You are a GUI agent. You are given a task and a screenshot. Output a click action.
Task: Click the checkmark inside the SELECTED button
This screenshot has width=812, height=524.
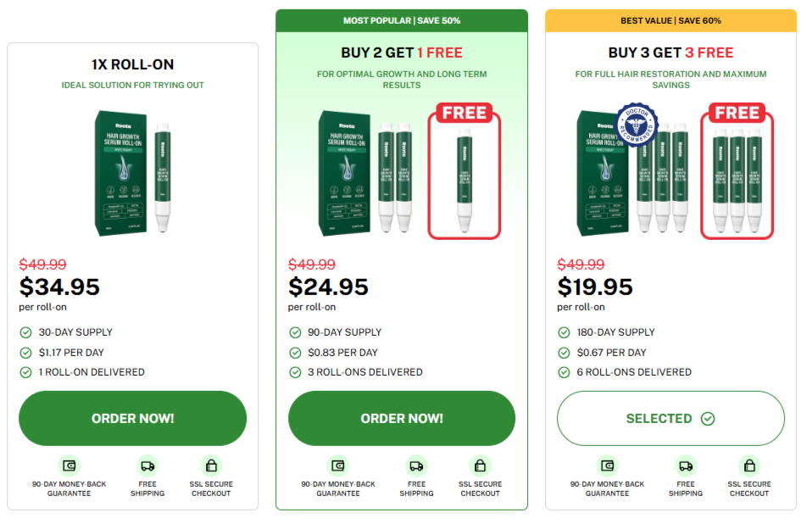[x=706, y=418]
